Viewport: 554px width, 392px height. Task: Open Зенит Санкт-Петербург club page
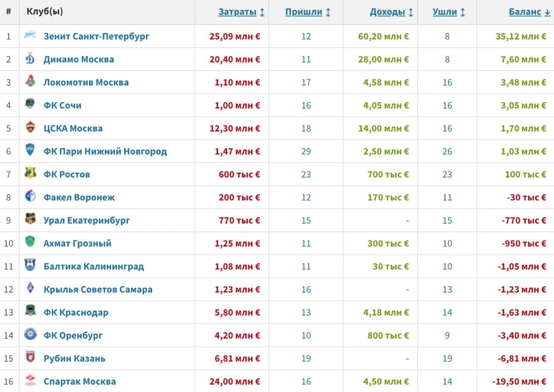[97, 36]
